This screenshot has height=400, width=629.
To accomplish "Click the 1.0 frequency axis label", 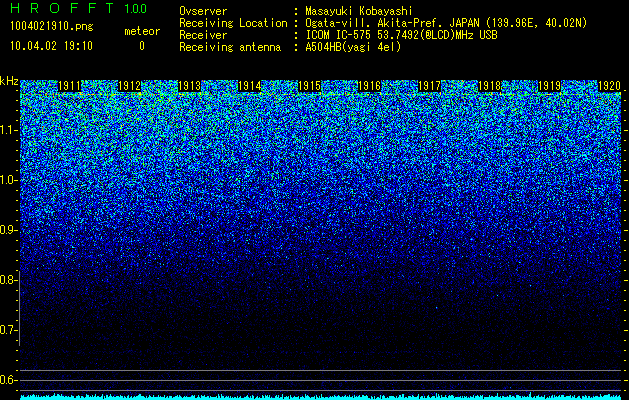I will click(x=8, y=180).
